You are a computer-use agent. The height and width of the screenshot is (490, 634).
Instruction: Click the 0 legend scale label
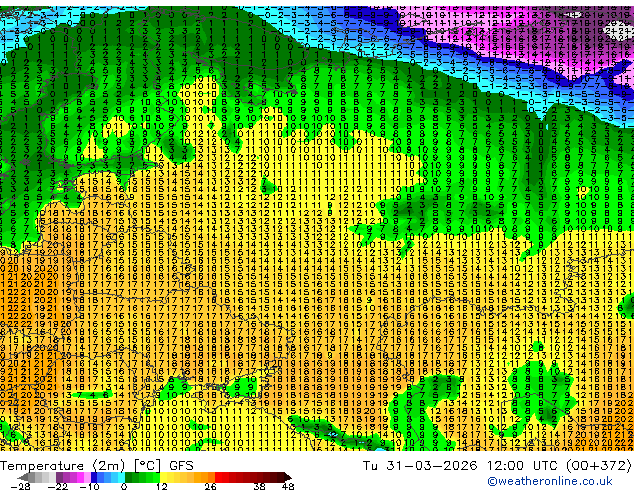click(x=124, y=486)
